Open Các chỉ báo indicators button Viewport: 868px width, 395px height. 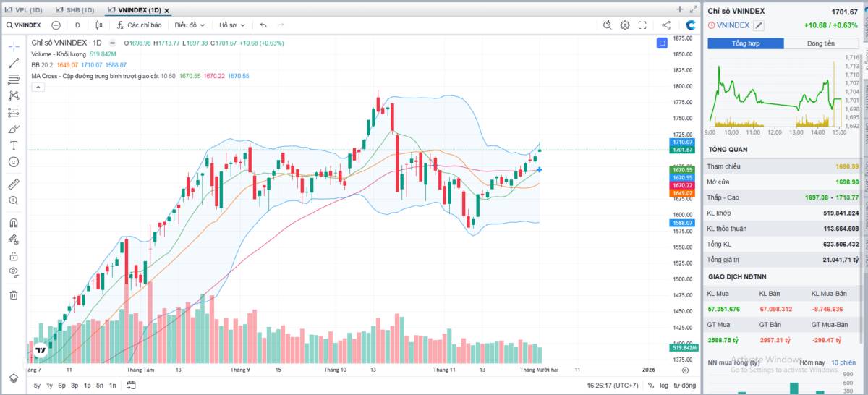point(139,25)
